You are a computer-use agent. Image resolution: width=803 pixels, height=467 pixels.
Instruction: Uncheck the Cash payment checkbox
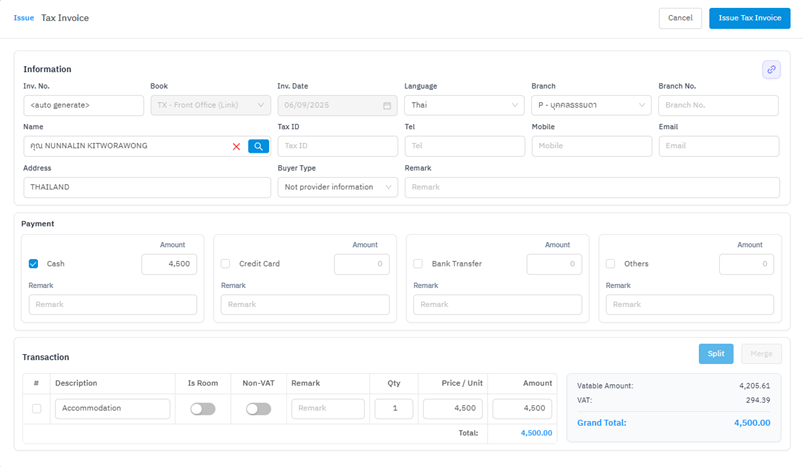tap(34, 264)
